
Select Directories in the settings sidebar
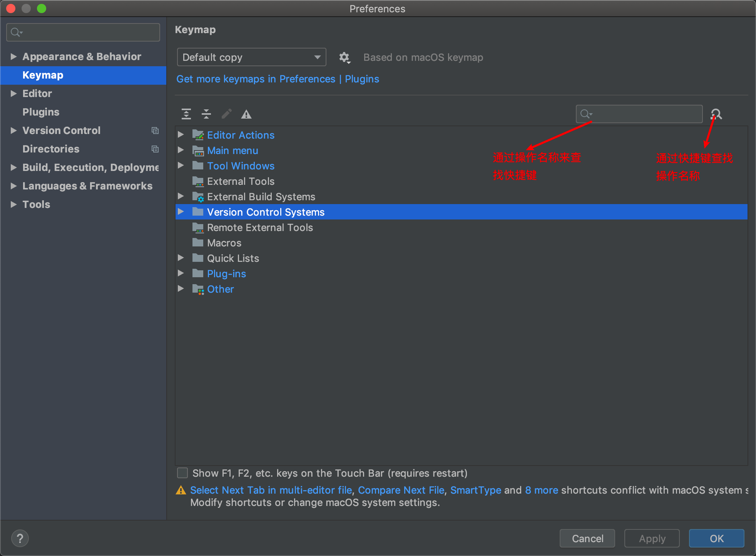[51, 149]
